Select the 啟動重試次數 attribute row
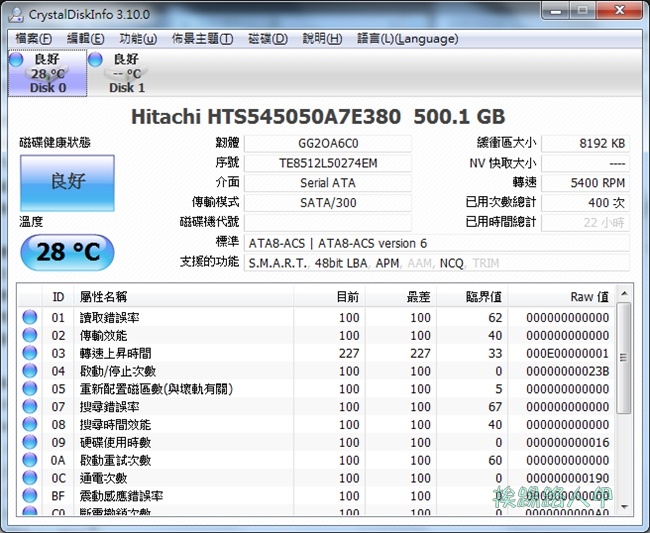The image size is (650, 533). point(317,460)
